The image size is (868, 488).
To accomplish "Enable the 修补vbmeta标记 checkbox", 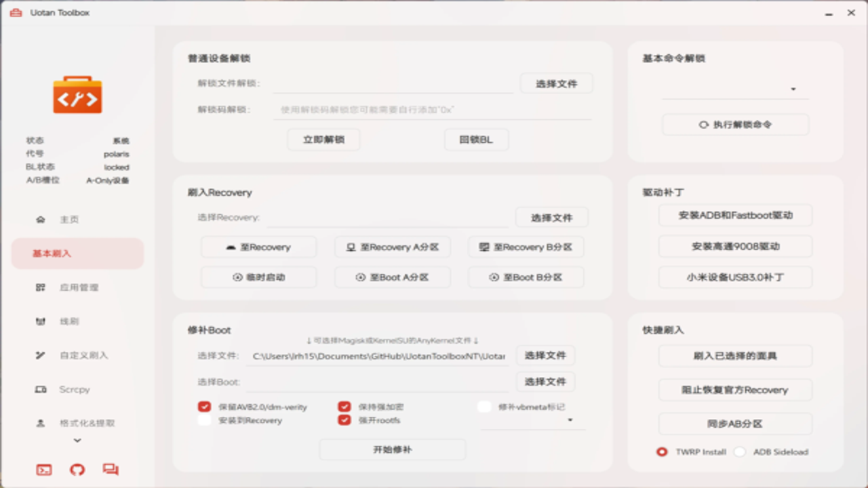I will [x=484, y=407].
